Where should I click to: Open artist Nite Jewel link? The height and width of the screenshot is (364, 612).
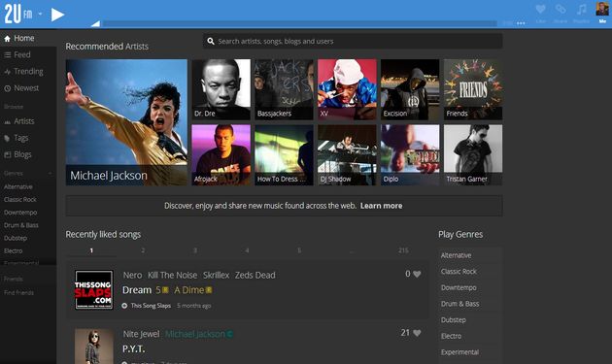coord(141,334)
